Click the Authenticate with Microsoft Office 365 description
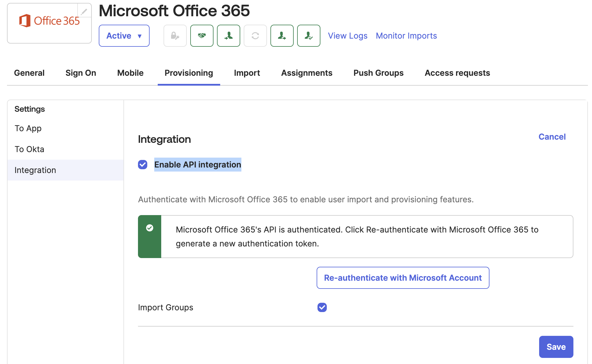The height and width of the screenshot is (364, 592). click(x=306, y=199)
